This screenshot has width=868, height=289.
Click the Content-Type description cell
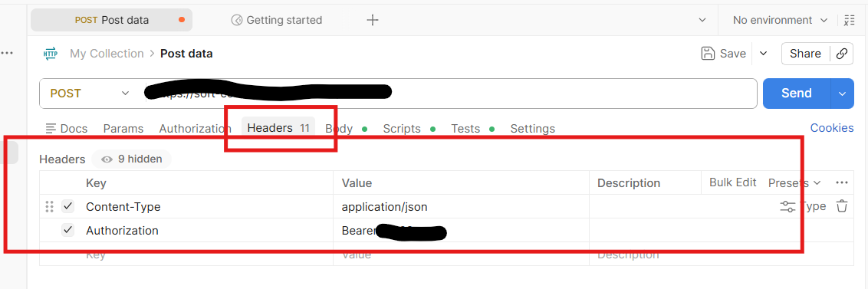pyautogui.click(x=682, y=206)
